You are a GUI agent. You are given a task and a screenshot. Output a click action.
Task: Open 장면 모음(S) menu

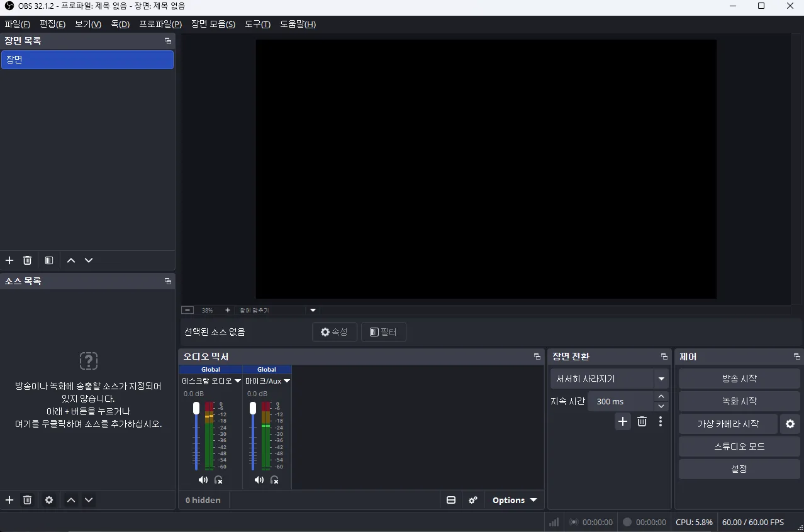[x=213, y=24]
